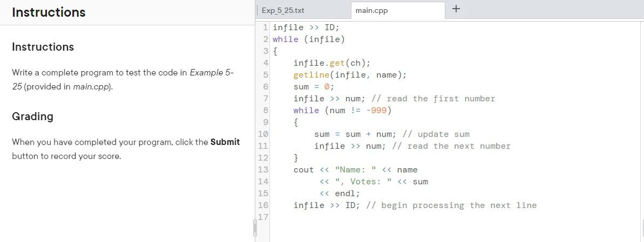Click the italic text 'main.cpp' in instructions
This screenshot has width=644, height=242.
click(x=92, y=87)
